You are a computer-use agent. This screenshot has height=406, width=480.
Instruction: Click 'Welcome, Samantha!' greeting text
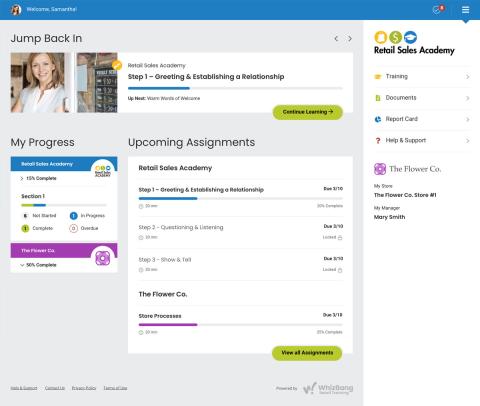pyautogui.click(x=52, y=9)
